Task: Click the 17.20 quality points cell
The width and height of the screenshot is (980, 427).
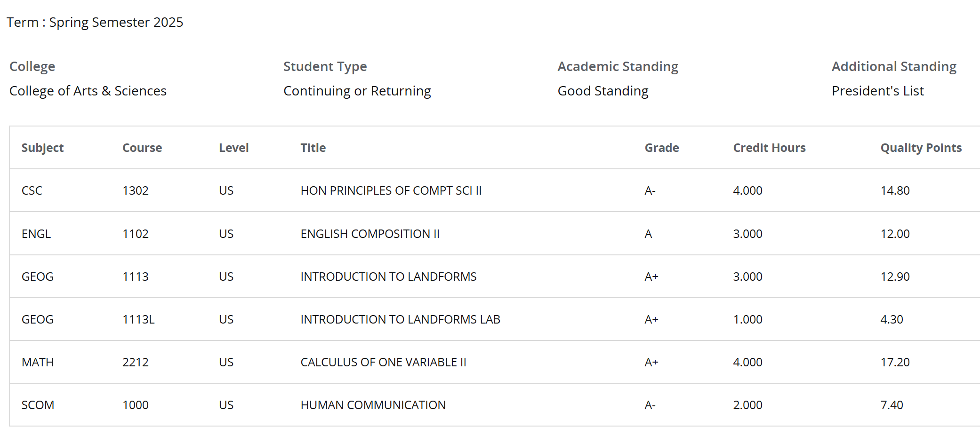Action: (895, 362)
